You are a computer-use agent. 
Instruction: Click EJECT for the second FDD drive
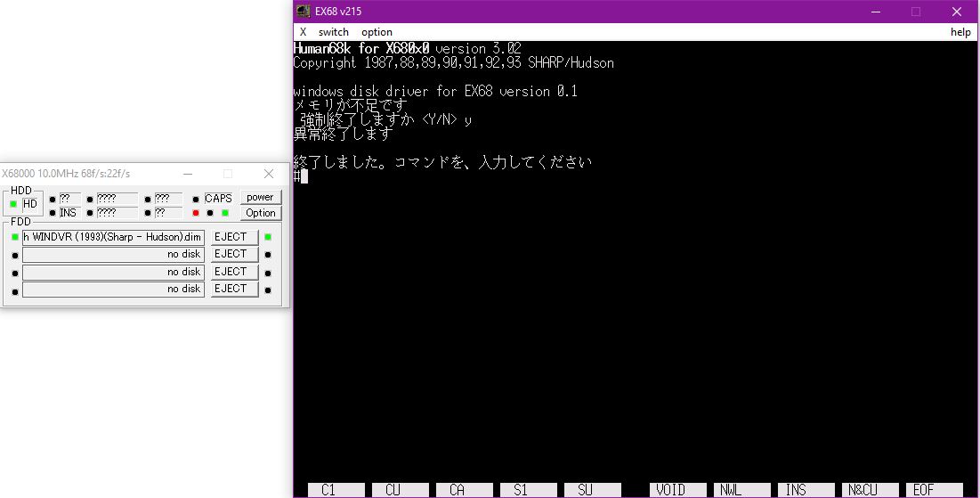(234, 254)
